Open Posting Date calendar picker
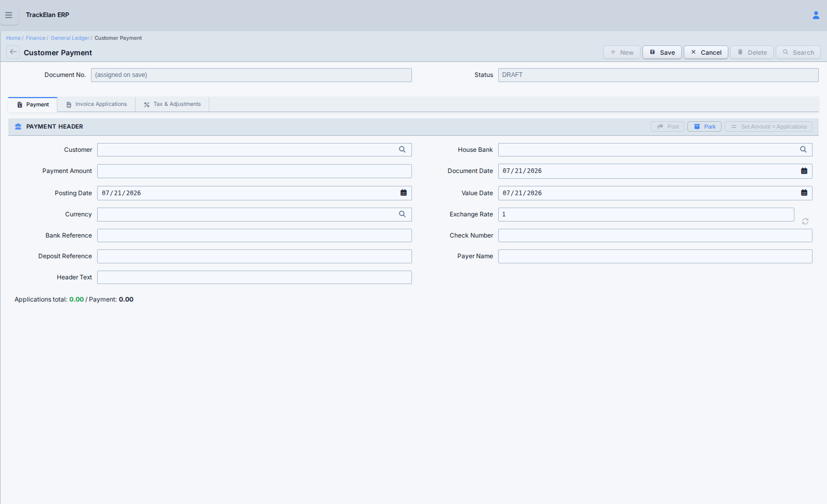This screenshot has width=827, height=504. [404, 193]
